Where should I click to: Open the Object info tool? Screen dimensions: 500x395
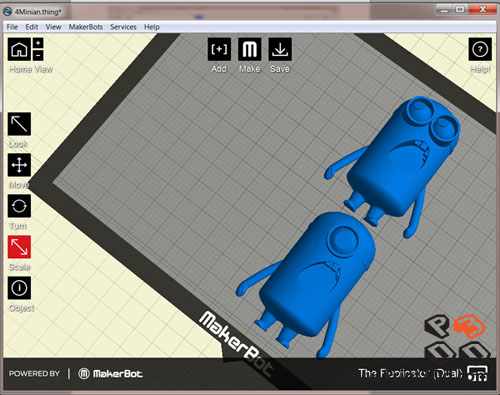pyautogui.click(x=19, y=288)
